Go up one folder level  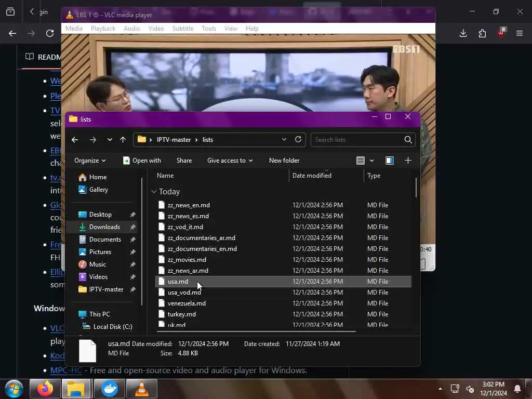point(123,140)
